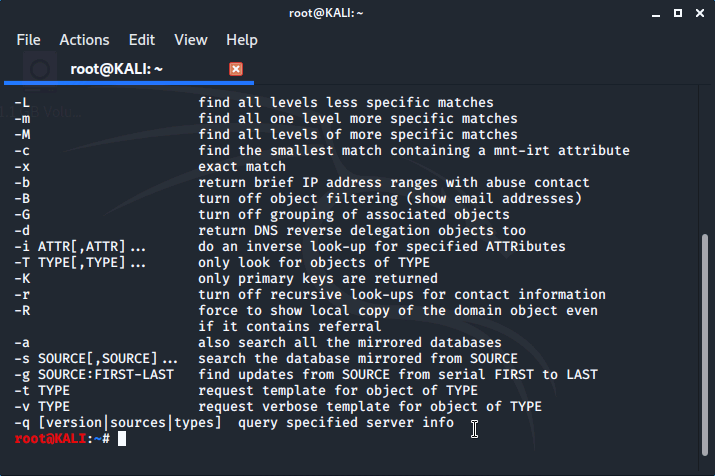
Task: Open the Actions menu
Action: pos(84,40)
